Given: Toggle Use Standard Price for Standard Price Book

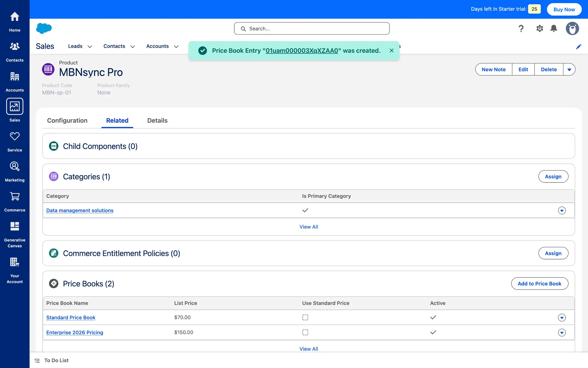Looking at the screenshot, I should pyautogui.click(x=305, y=317).
